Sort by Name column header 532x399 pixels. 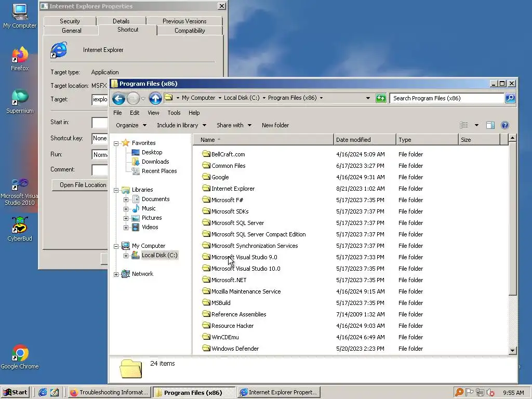coord(263,140)
